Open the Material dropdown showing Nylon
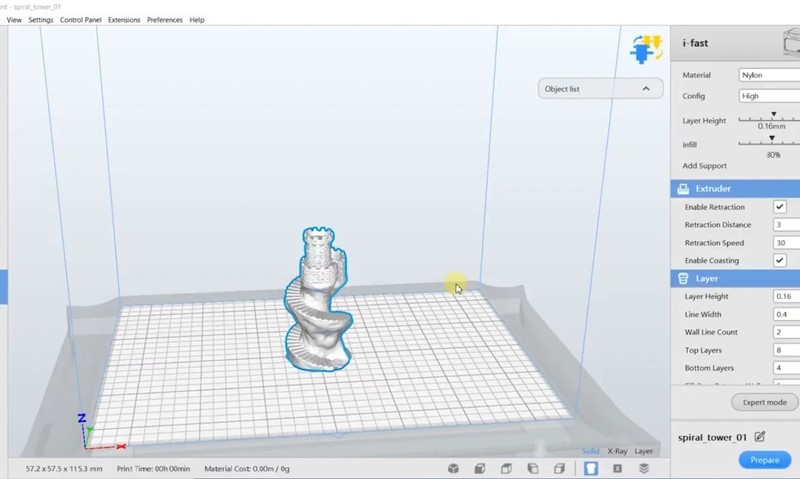The image size is (800, 479). [x=768, y=75]
